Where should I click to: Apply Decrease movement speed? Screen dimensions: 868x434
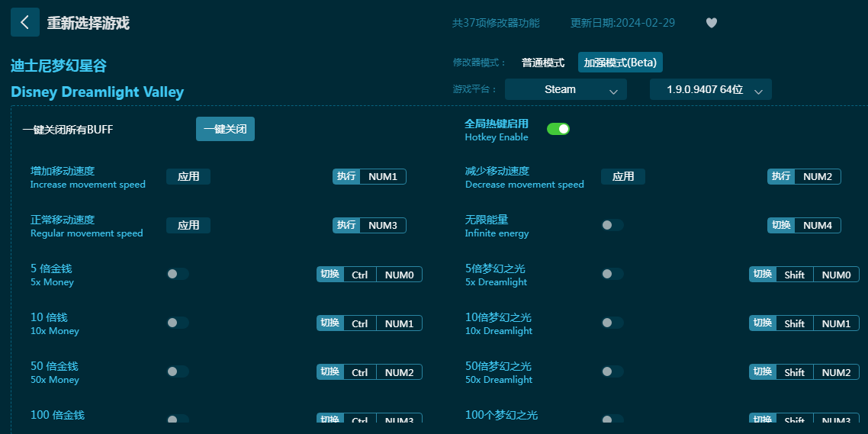622,177
